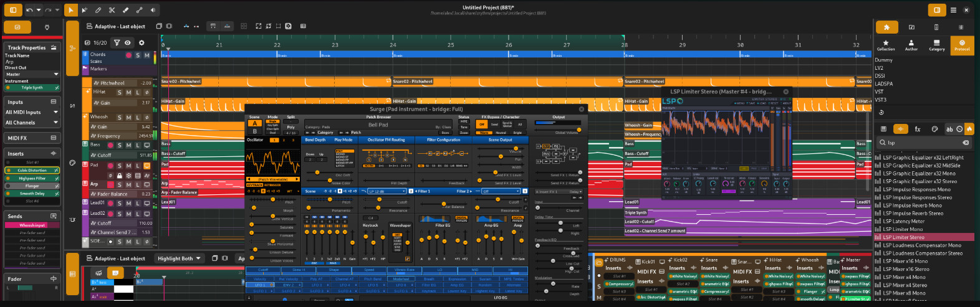The height and width of the screenshot is (307, 980).
Task: Click the Inserts panel header icon
Action: pos(53,153)
